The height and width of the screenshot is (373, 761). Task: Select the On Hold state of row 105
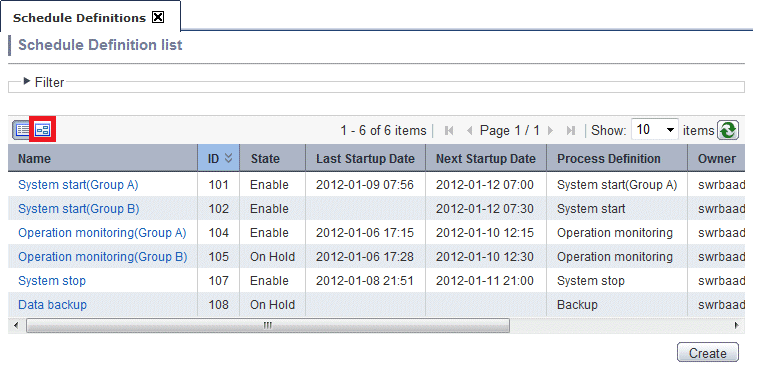(x=272, y=256)
